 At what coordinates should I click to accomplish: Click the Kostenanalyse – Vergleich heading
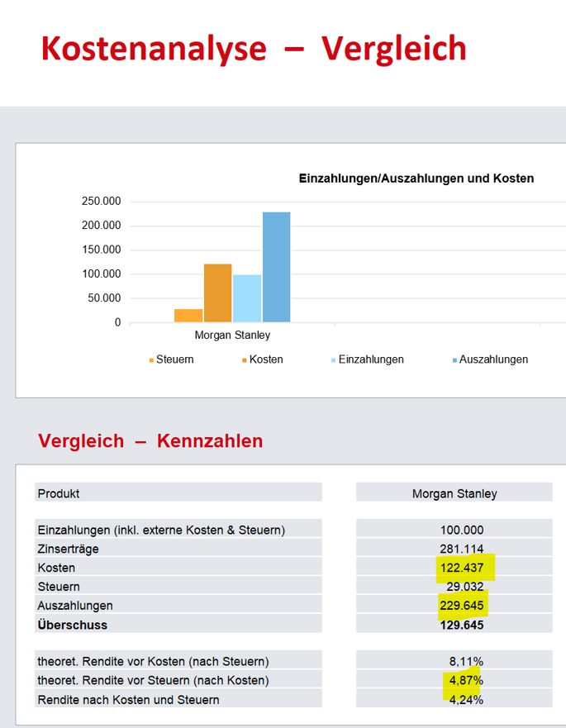click(x=254, y=49)
